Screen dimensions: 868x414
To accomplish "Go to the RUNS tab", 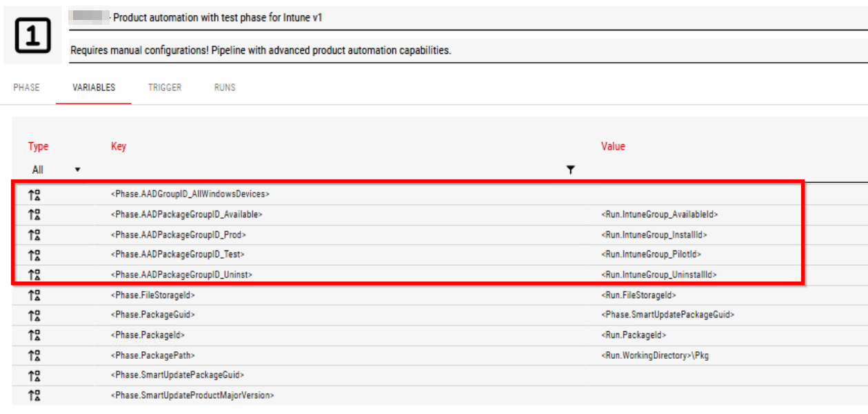I will point(225,88).
